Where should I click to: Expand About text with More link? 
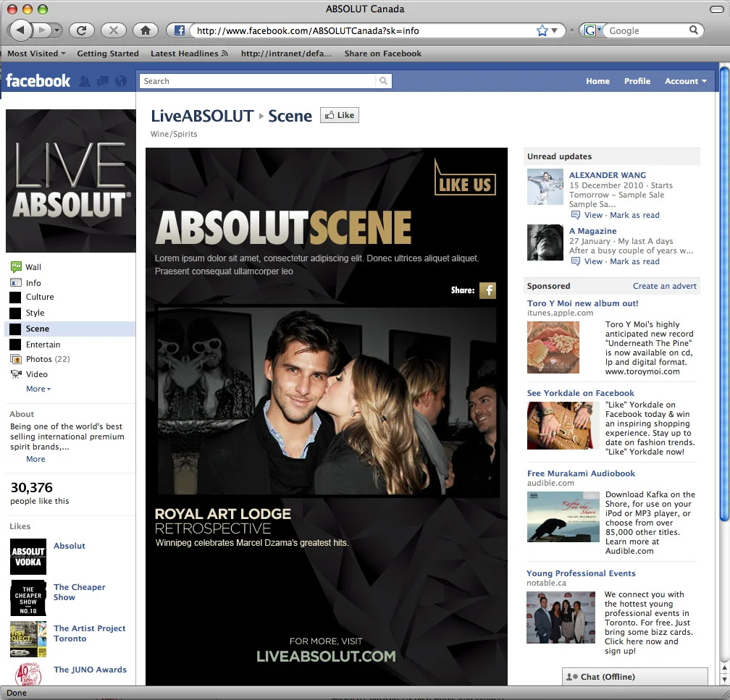pos(35,459)
